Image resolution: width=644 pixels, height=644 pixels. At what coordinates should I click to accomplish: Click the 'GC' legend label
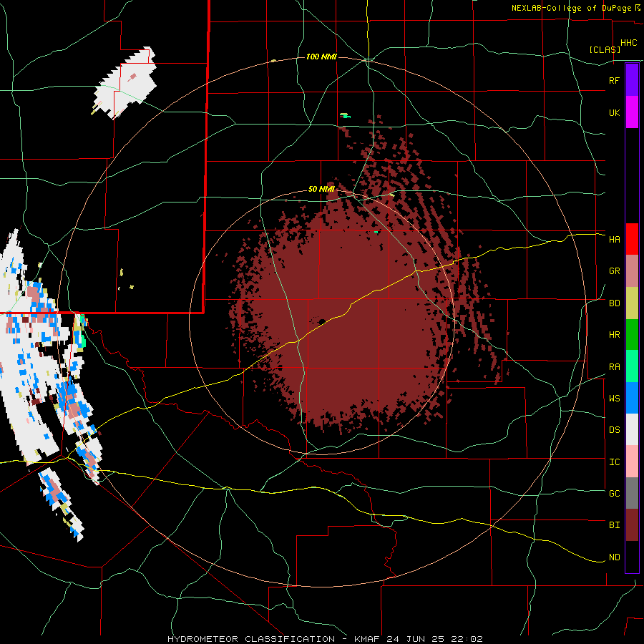click(x=614, y=494)
